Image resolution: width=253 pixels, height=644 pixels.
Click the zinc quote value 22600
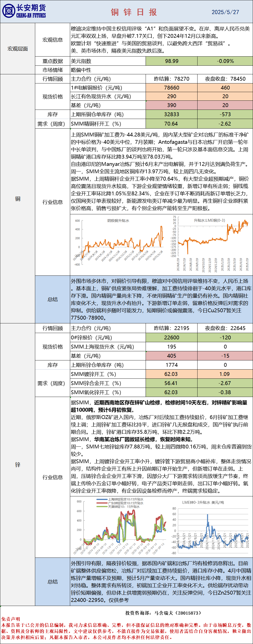171,338
